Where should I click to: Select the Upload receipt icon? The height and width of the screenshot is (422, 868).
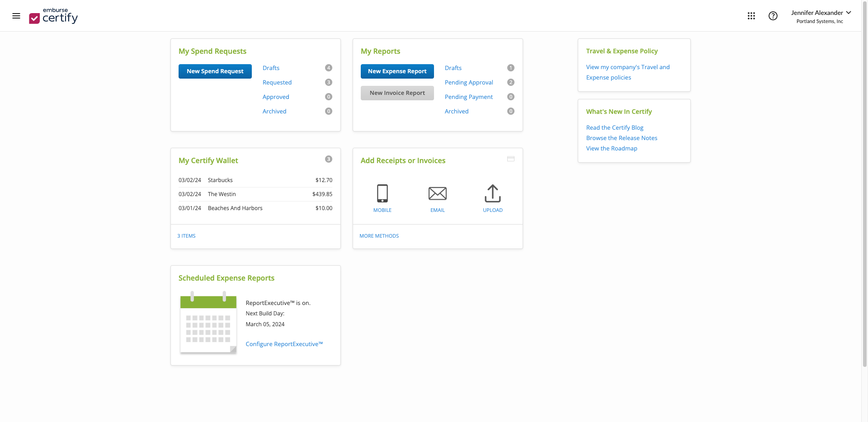492,193
